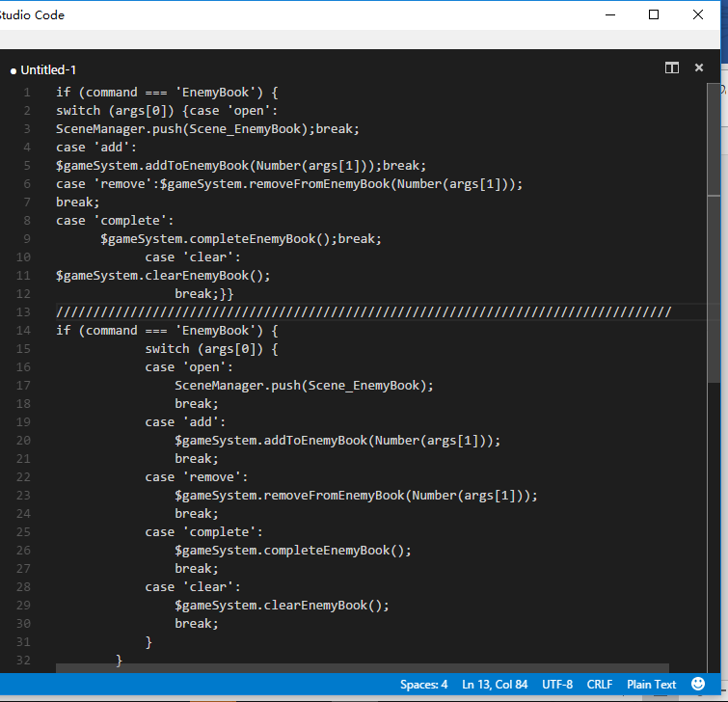Click 'break;}}' on line 12
Image resolution: width=728 pixels, height=702 pixels.
coord(203,294)
